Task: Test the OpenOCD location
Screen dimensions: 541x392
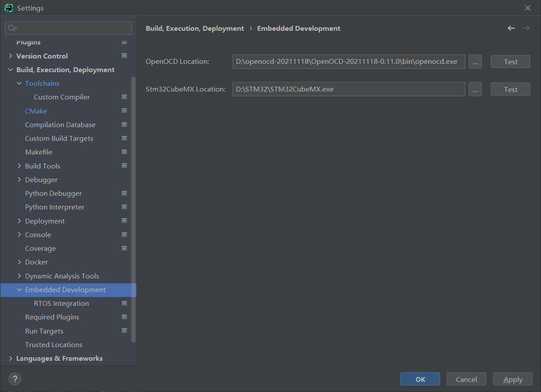Action: coord(511,62)
